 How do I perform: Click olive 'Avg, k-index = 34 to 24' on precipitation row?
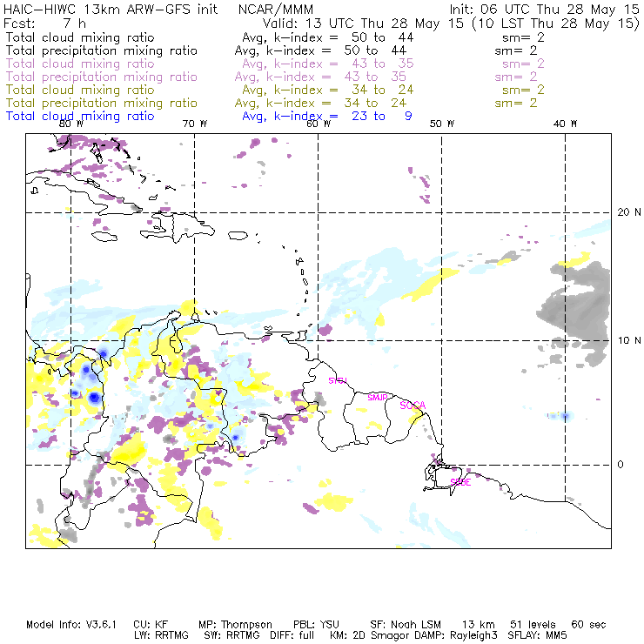tap(320, 103)
